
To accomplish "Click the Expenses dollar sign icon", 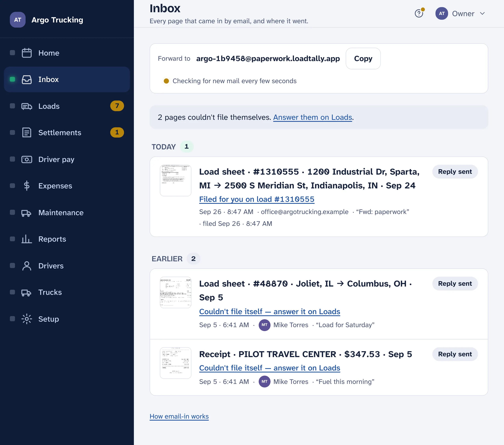I will tap(27, 186).
